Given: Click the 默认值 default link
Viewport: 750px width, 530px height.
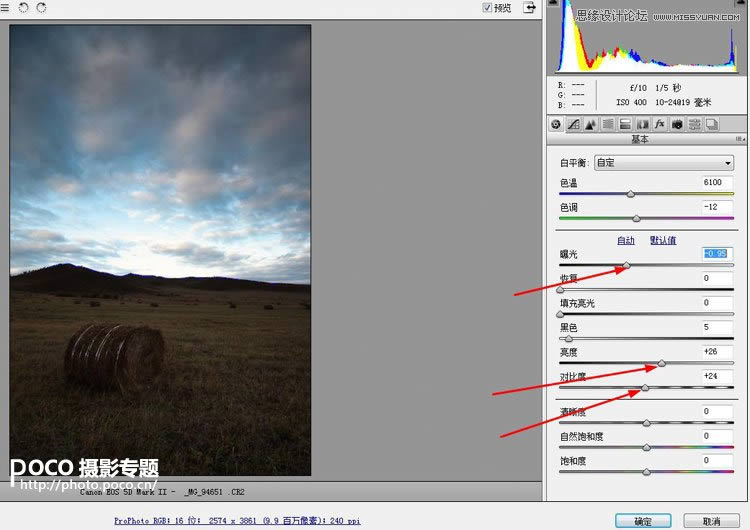Looking at the screenshot, I should pos(663,240).
